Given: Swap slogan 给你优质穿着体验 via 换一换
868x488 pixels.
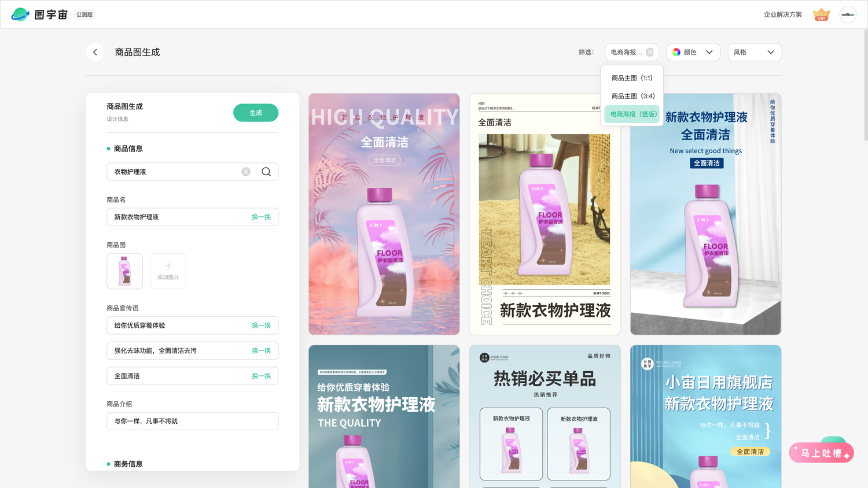Looking at the screenshot, I should point(261,326).
